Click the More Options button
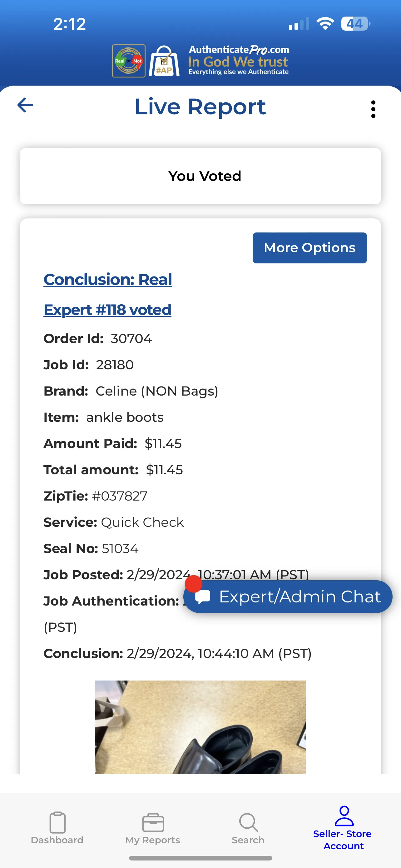This screenshot has height=868, width=401. click(309, 248)
